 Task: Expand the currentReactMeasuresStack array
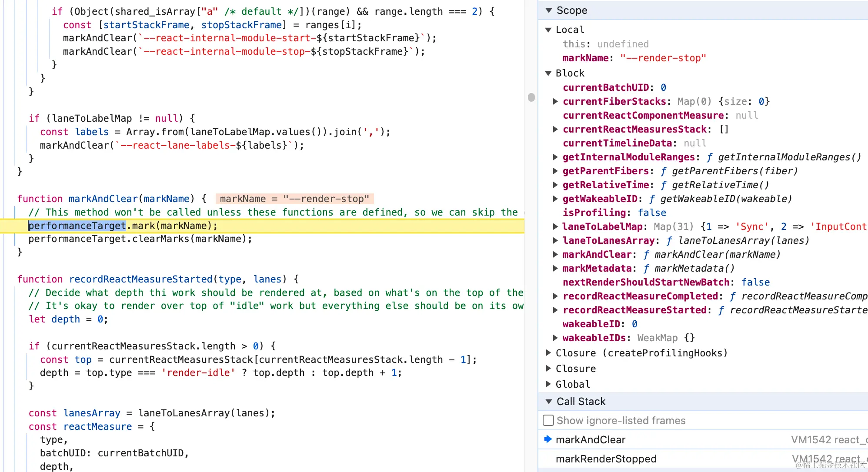555,129
